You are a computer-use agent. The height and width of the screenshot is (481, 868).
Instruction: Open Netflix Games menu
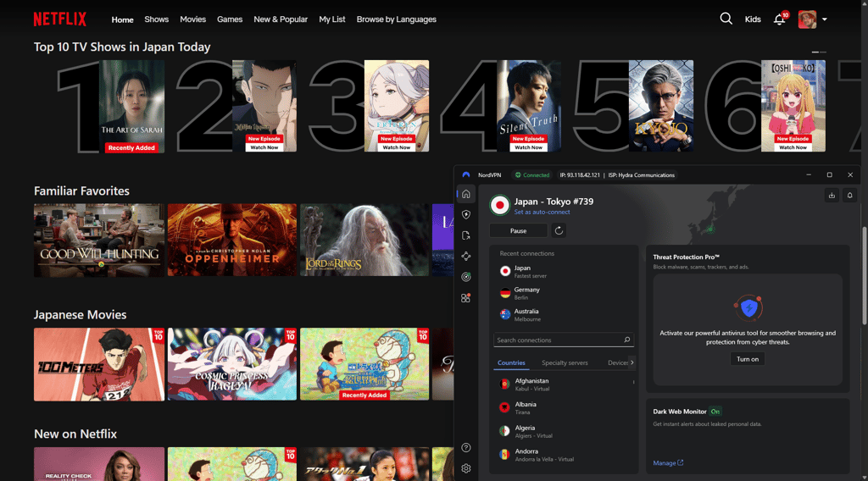point(230,19)
